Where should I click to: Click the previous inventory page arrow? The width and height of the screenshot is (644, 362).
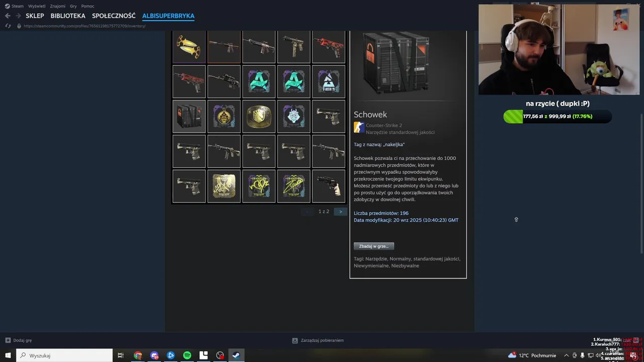[x=308, y=212]
